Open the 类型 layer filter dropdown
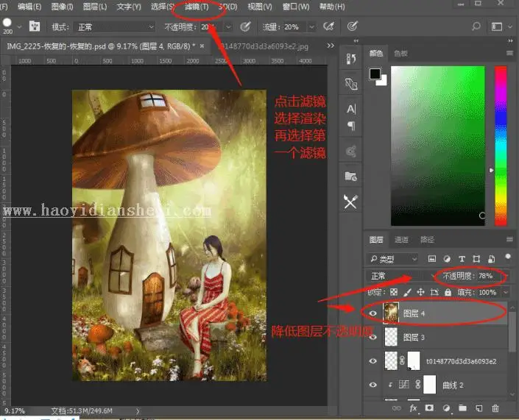519x420 pixels. point(393,259)
